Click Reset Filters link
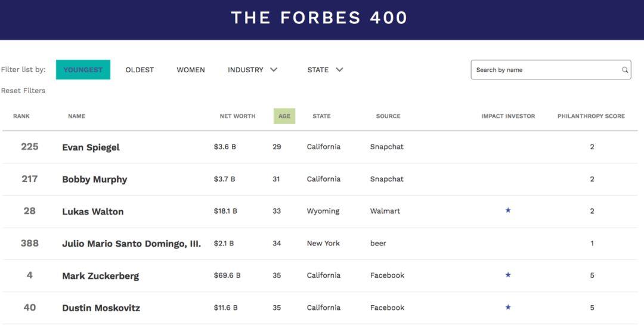Screen dimensions: 644x326 click(x=23, y=91)
